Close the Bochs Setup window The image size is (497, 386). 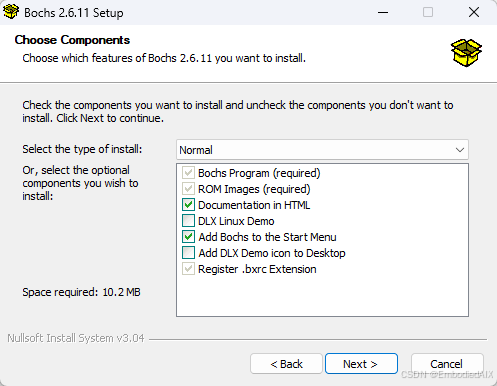(474, 12)
